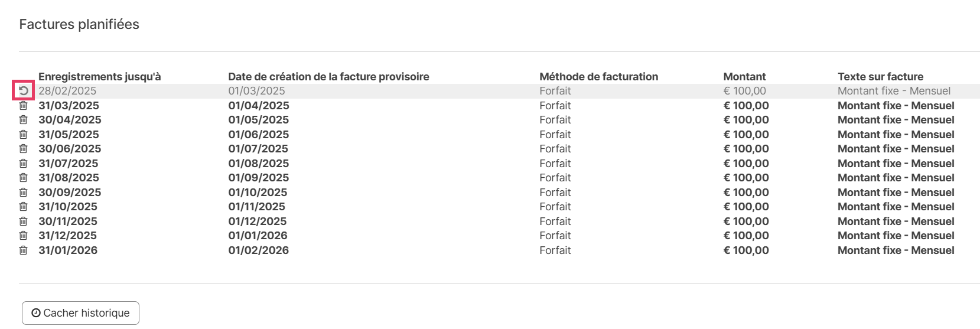The image size is (980, 329).
Task: Delete the planned invoice dated 31/01/2026
Action: coord(24,250)
